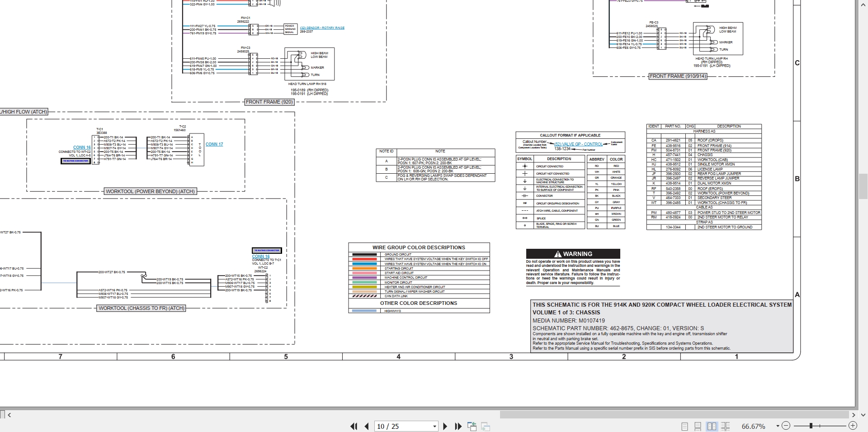Jump to the last page
The width and height of the screenshot is (868, 432).
point(458,426)
